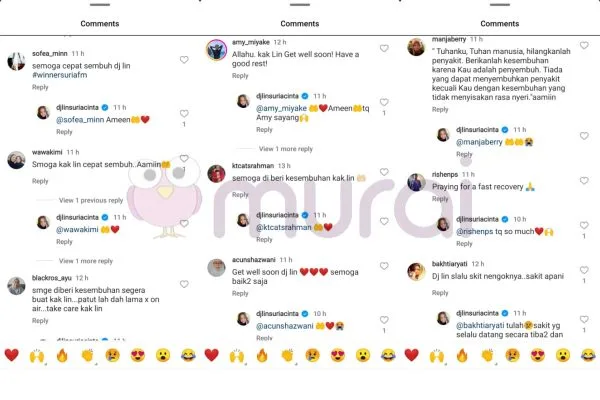The image size is (600, 400).
Task: Tap the red heart emoji in left bar
Action: click(x=11, y=355)
